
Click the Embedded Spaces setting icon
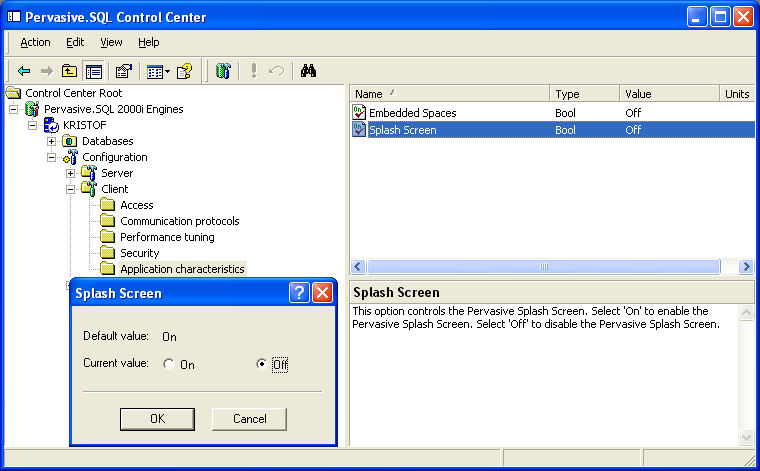click(x=359, y=112)
